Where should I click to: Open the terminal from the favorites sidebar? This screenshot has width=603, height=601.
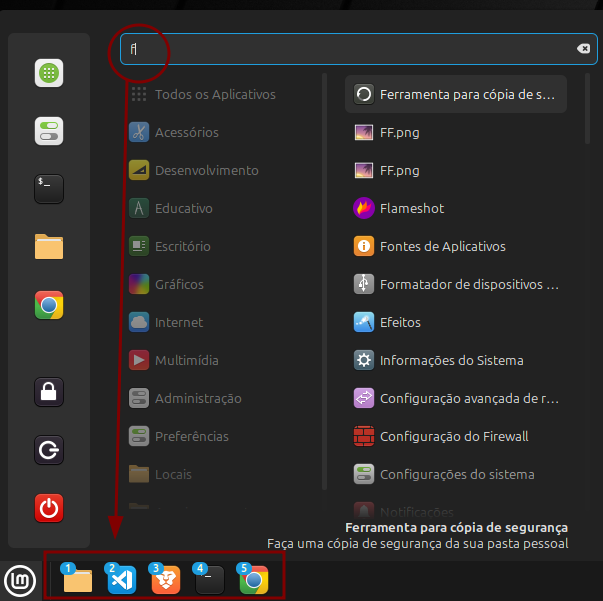click(x=49, y=189)
